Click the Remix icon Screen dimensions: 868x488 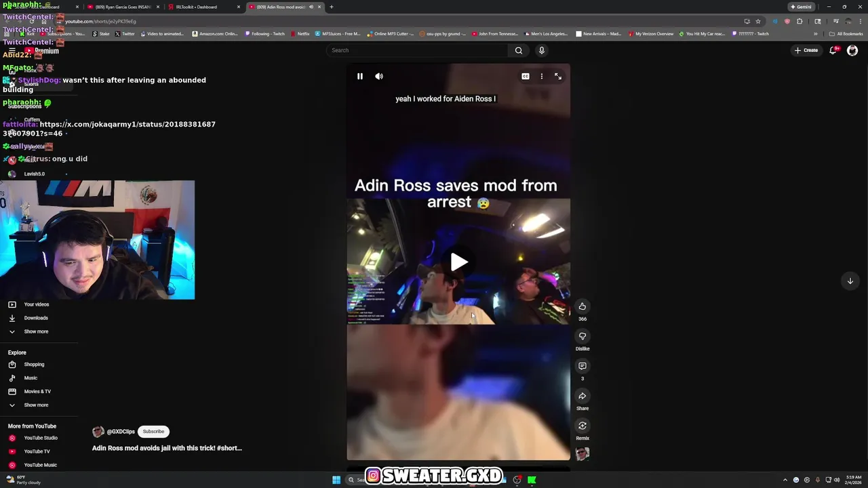pos(583,426)
